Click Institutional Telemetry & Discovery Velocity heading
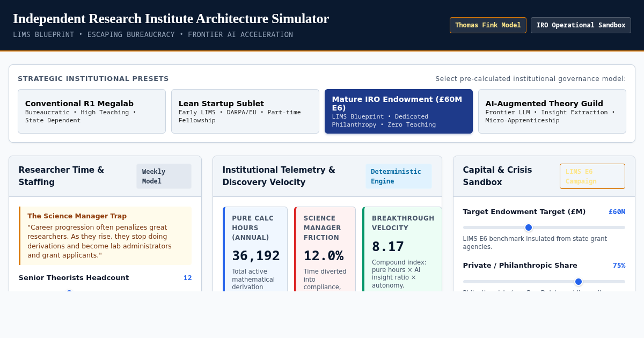The image size is (644, 338). coord(279,176)
